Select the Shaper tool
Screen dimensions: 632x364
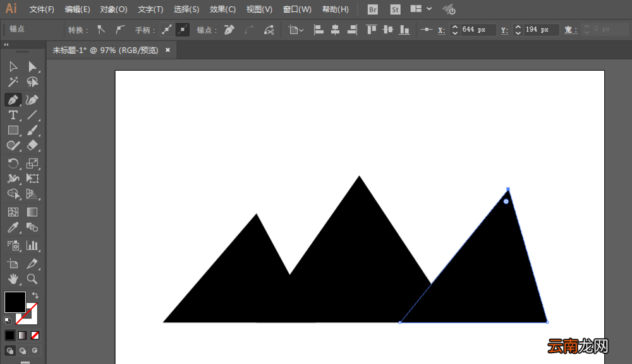click(x=13, y=145)
